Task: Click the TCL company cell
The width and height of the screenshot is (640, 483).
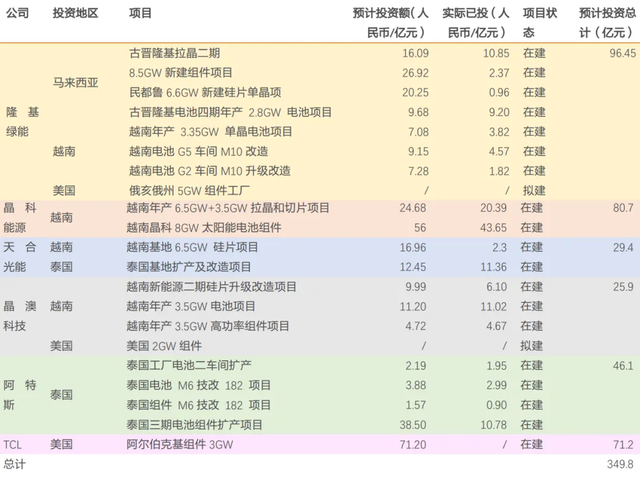Action: click(x=13, y=444)
